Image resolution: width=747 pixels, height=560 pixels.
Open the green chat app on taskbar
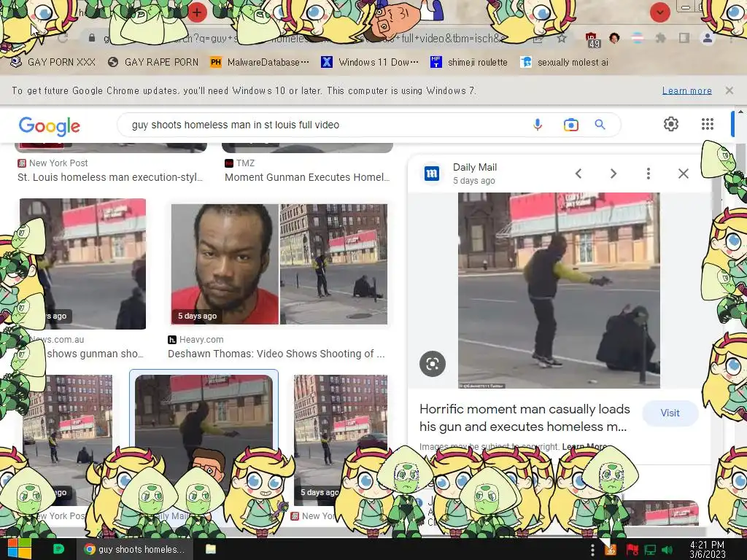(x=58, y=549)
